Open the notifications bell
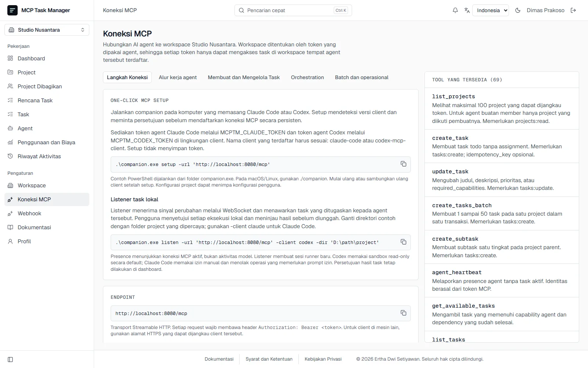588x368 pixels. tap(455, 10)
